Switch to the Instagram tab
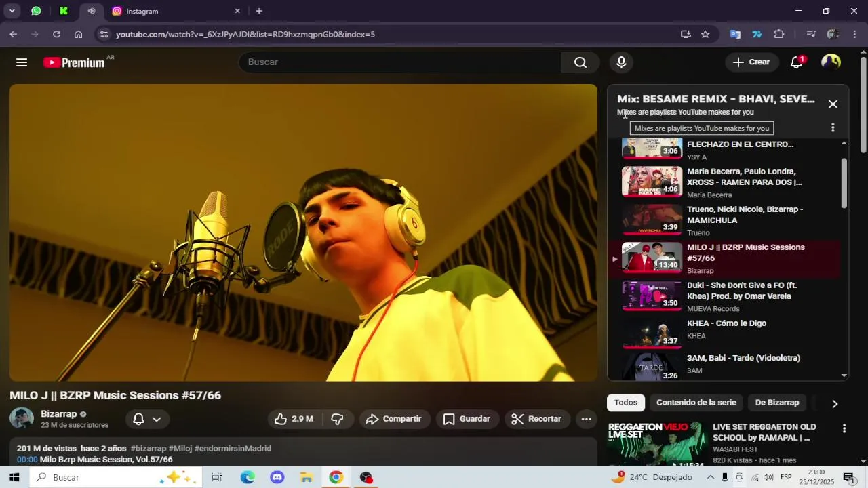Viewport: 868px width, 488px height. click(174, 11)
